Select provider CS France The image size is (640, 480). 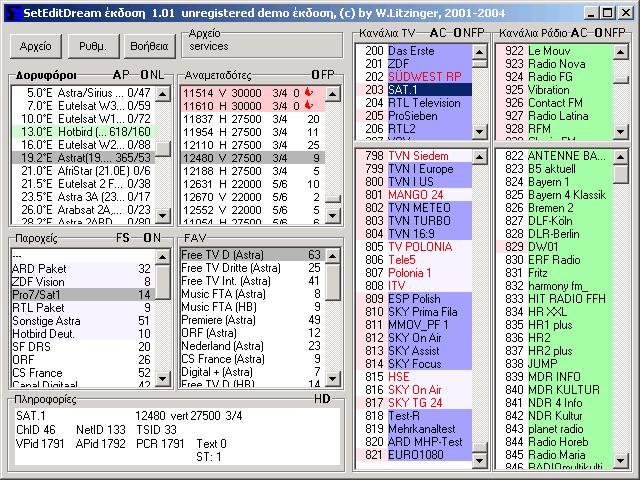click(x=83, y=373)
